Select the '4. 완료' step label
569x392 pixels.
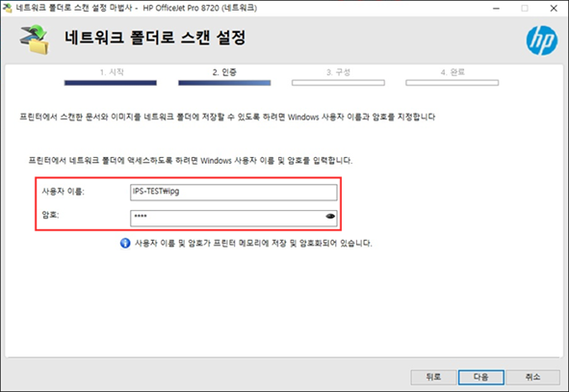coord(453,72)
